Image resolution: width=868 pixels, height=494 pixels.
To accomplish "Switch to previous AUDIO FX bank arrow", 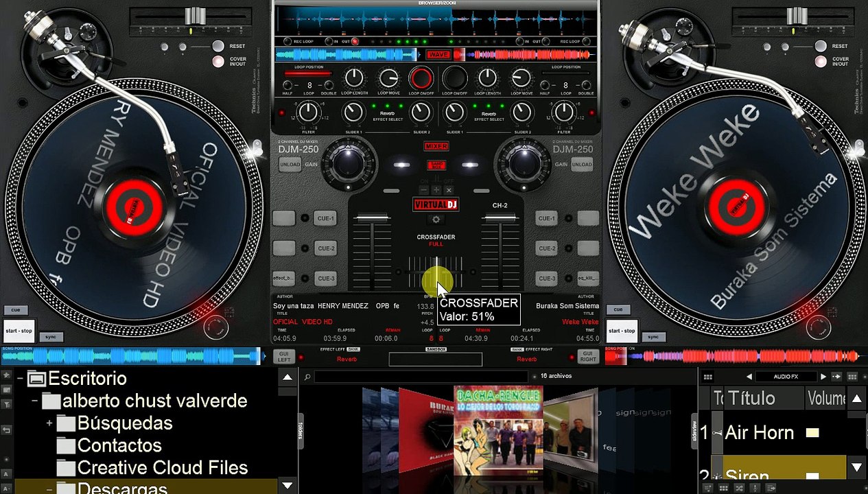I will pos(749,377).
